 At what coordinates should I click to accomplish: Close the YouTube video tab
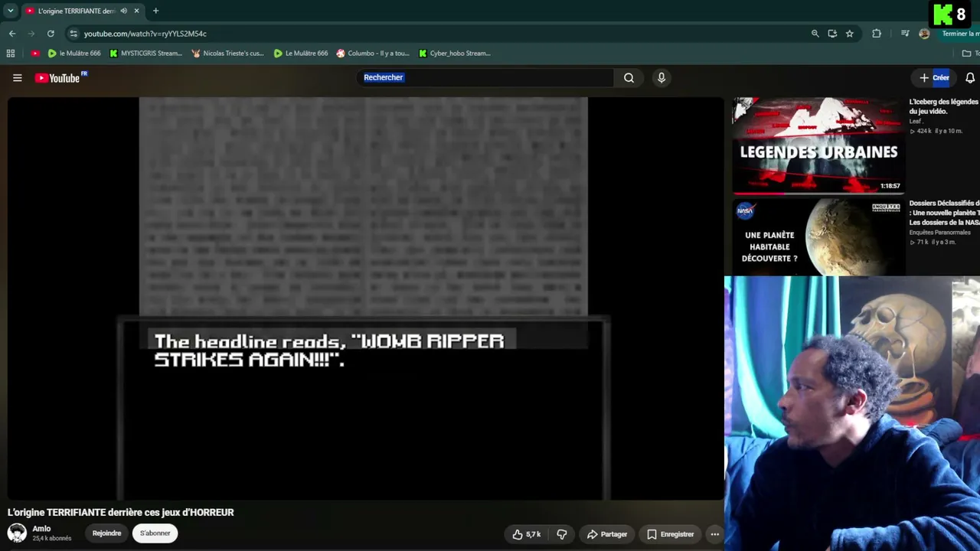click(x=137, y=11)
